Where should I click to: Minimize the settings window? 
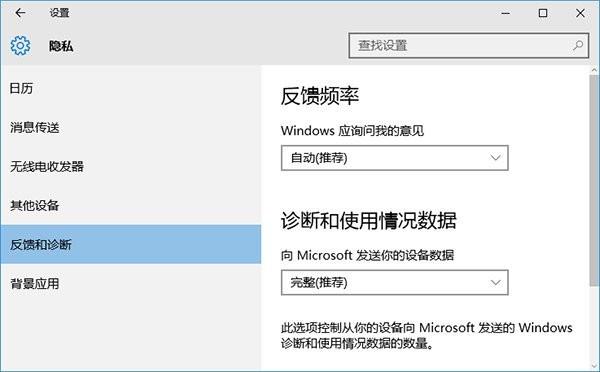coord(505,13)
